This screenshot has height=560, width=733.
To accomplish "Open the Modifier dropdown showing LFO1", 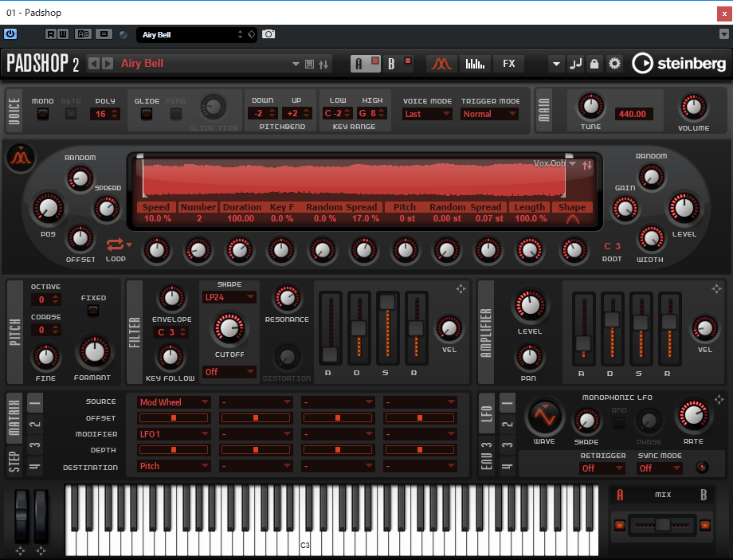I will tap(174, 434).
